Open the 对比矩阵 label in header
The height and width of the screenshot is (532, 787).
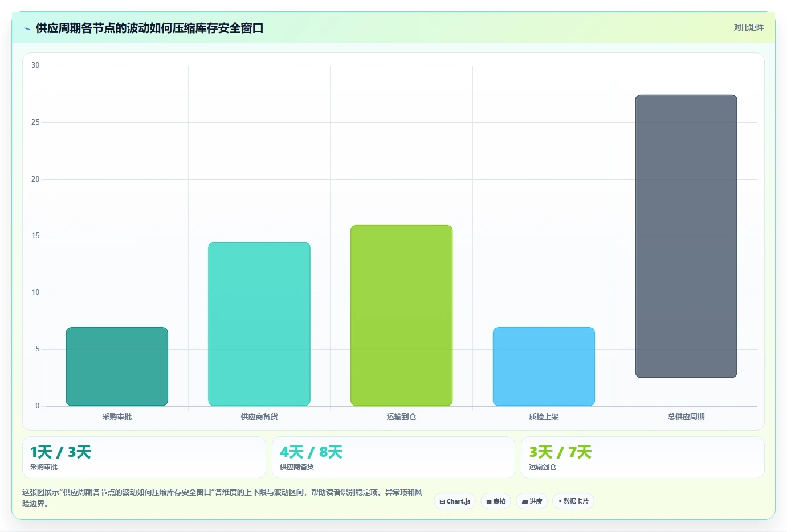[x=748, y=27]
